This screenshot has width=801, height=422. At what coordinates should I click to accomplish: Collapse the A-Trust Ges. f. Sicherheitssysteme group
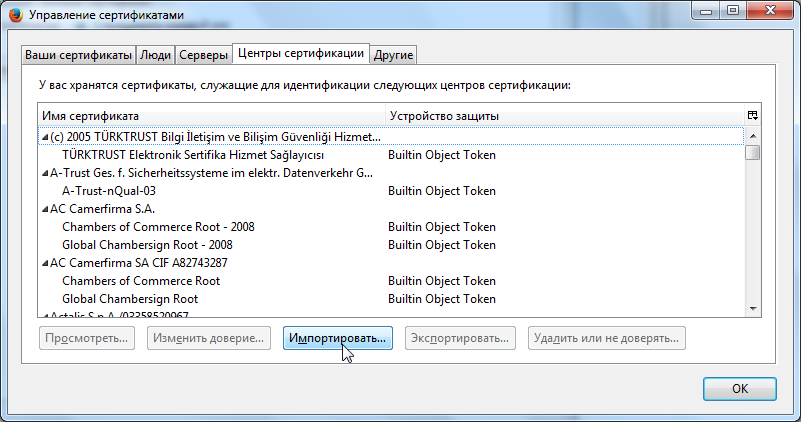tap(45, 173)
